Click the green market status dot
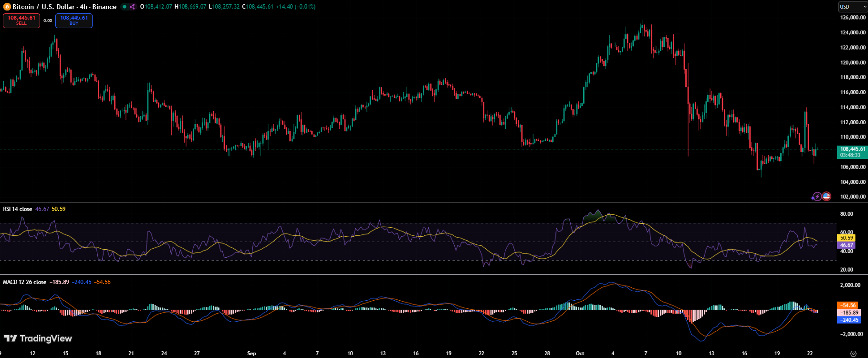The image size is (868, 358). pos(125,7)
